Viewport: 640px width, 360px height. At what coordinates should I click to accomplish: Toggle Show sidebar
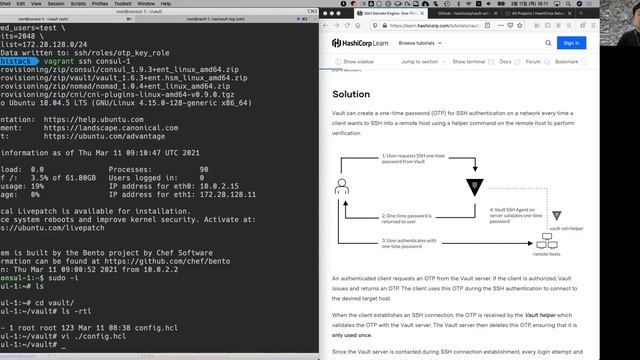354,62
